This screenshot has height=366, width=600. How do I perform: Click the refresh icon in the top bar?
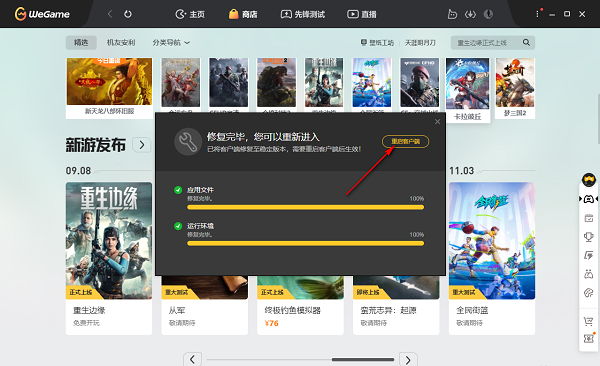tap(128, 14)
